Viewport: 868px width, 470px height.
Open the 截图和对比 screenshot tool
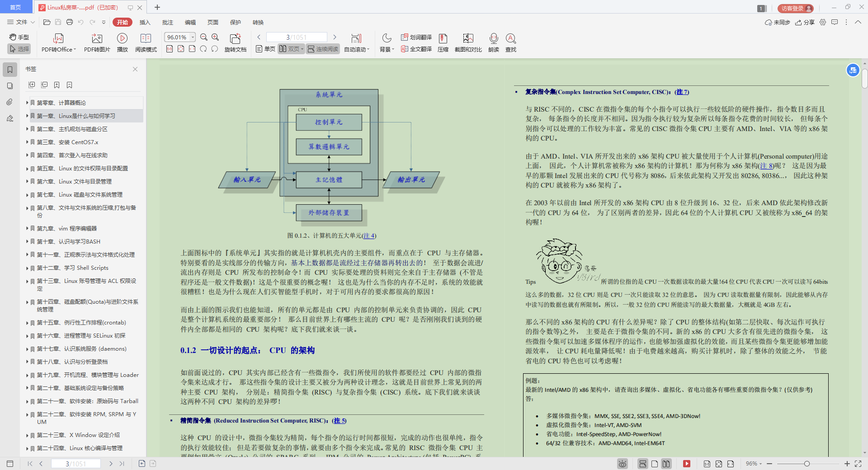(x=468, y=43)
